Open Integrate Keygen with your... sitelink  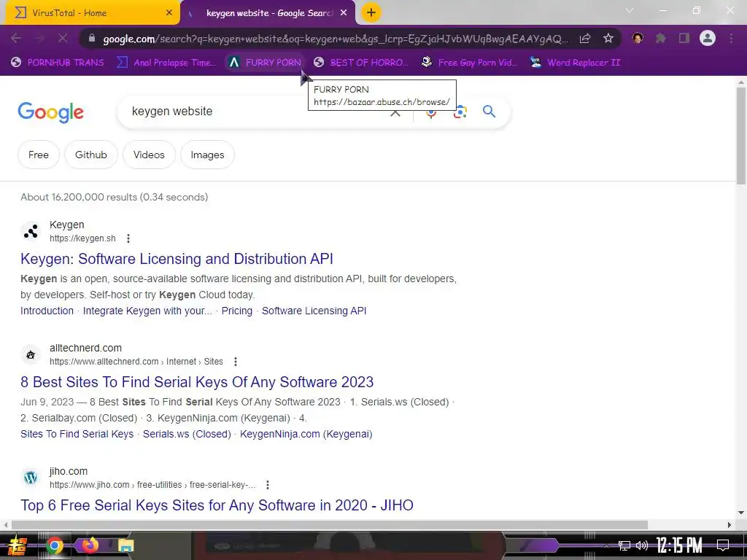147,311
